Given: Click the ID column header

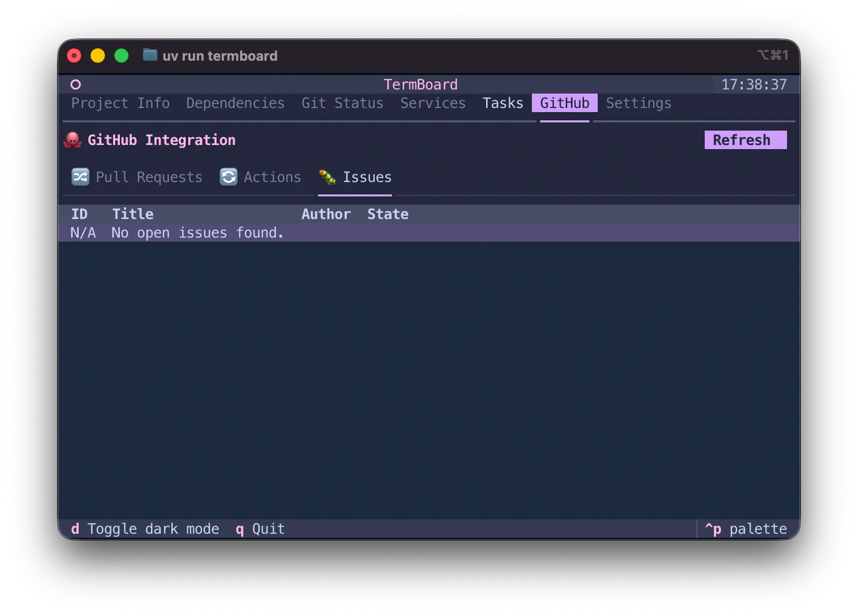Looking at the screenshot, I should [79, 214].
